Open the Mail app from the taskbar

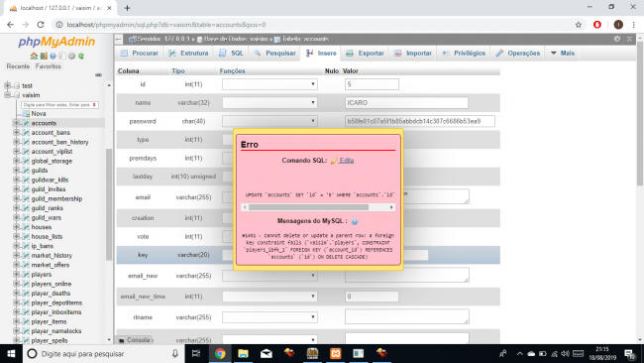click(267, 353)
